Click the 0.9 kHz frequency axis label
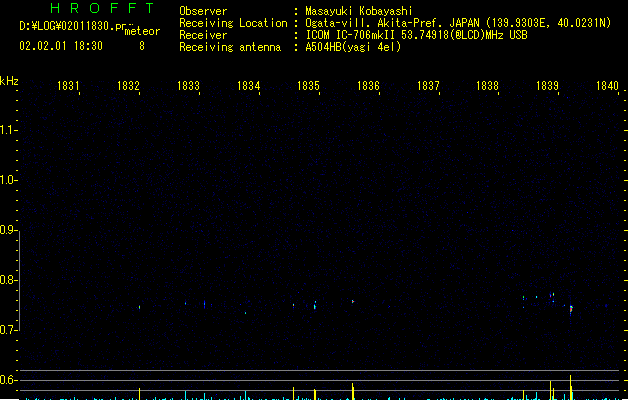 pos(8,230)
